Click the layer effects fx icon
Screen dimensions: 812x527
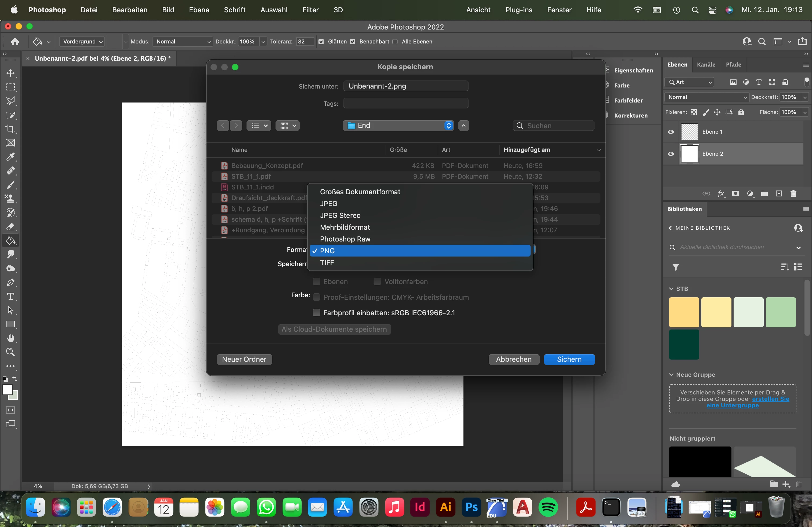pyautogui.click(x=721, y=194)
